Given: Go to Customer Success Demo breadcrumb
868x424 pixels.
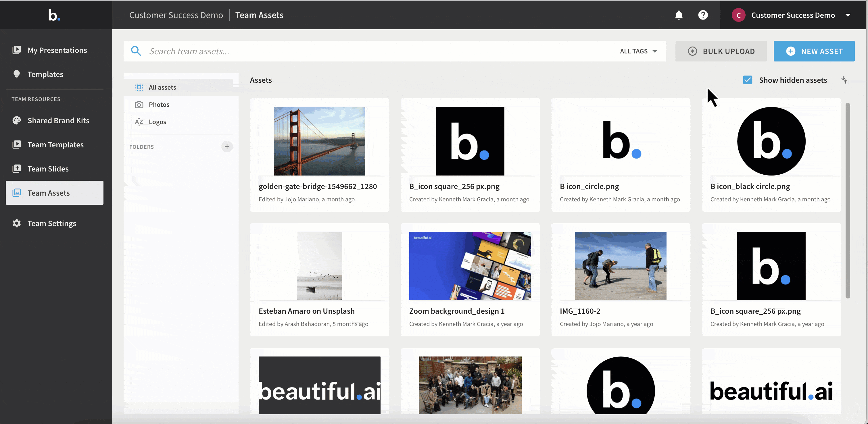Looking at the screenshot, I should pyautogui.click(x=176, y=15).
